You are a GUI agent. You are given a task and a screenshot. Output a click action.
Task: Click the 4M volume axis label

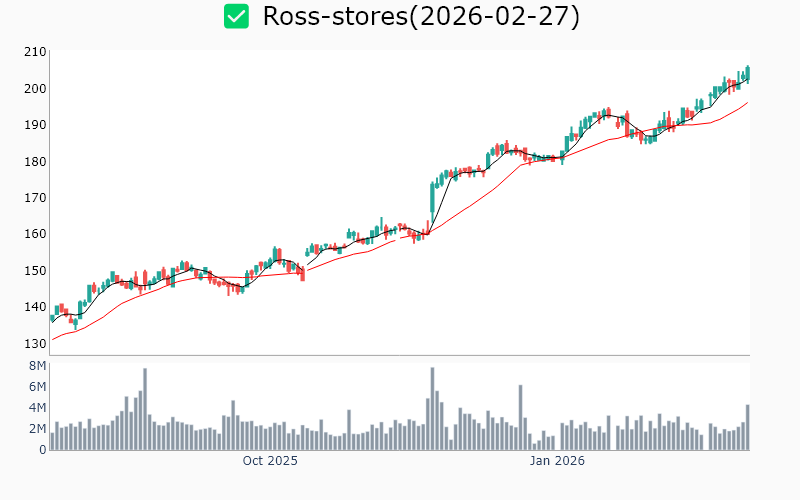tap(37, 408)
